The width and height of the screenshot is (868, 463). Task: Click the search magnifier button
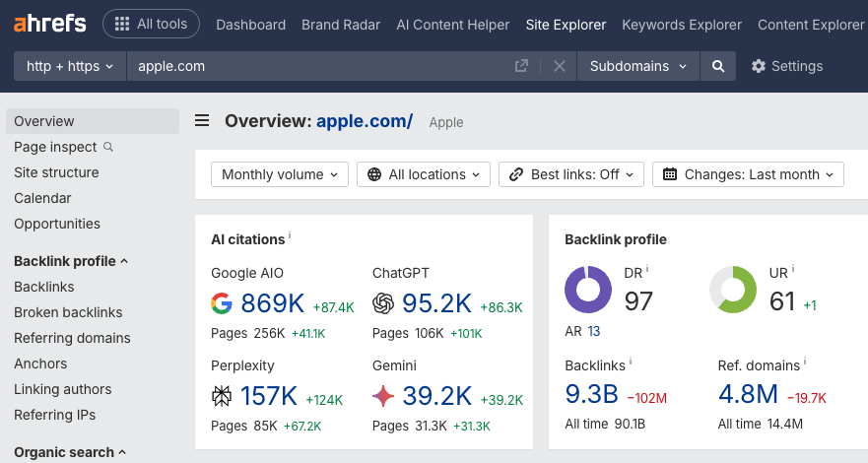(718, 66)
